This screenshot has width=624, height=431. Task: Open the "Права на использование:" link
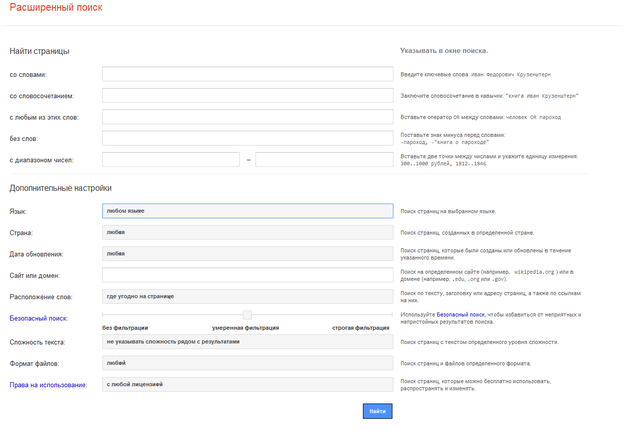pyautogui.click(x=48, y=384)
